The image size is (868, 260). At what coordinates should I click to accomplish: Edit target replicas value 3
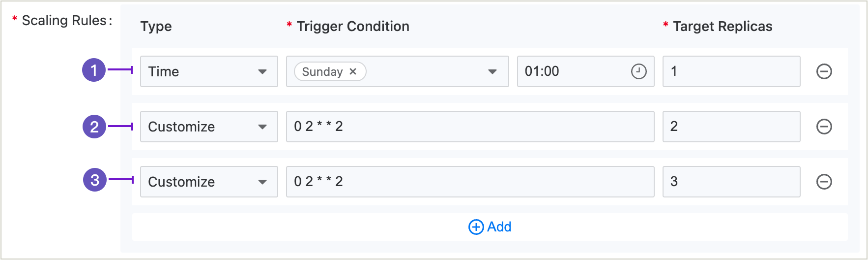point(731,182)
